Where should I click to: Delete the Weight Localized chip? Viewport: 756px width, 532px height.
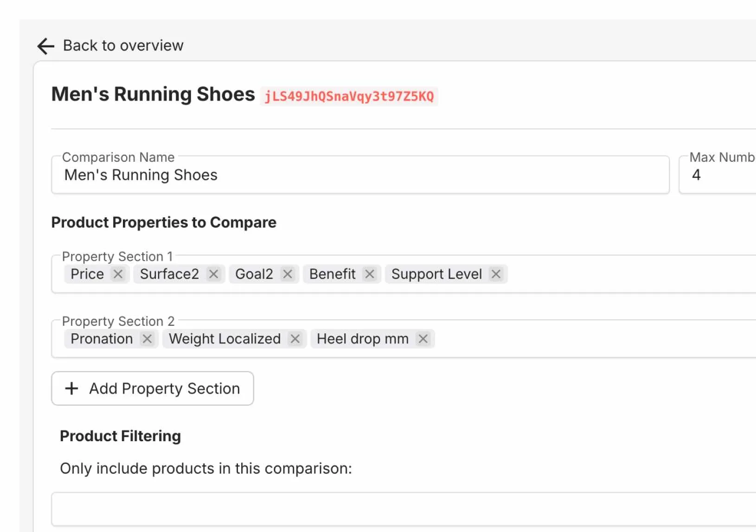coord(295,339)
